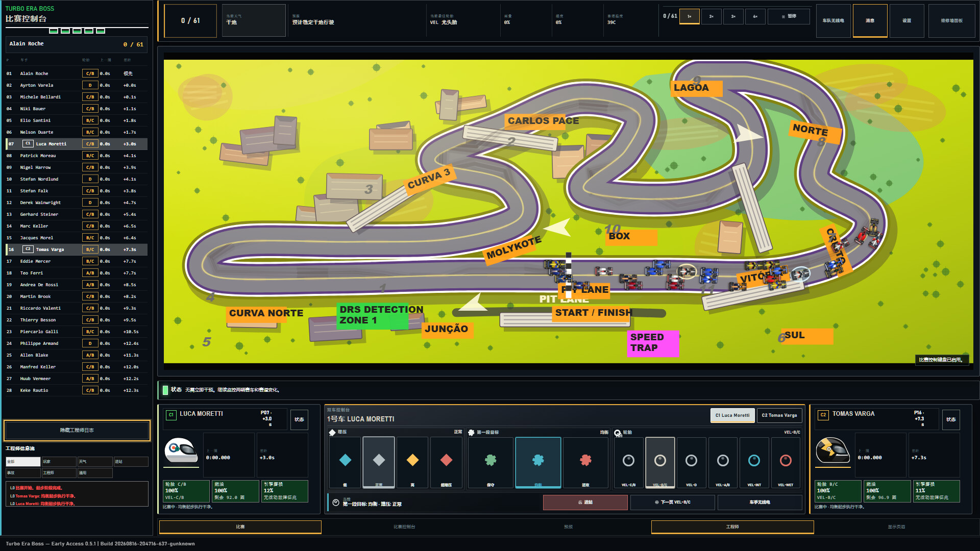Click the tyre section header icon

pos(618,433)
